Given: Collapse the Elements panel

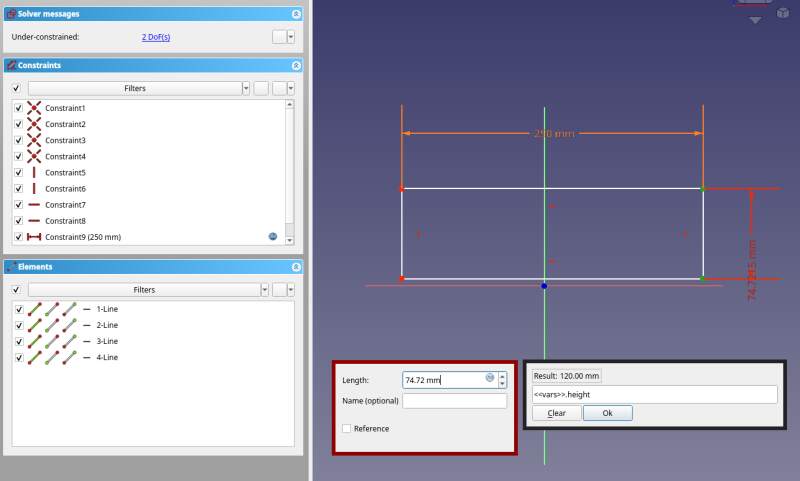Looking at the screenshot, I should (x=296, y=267).
